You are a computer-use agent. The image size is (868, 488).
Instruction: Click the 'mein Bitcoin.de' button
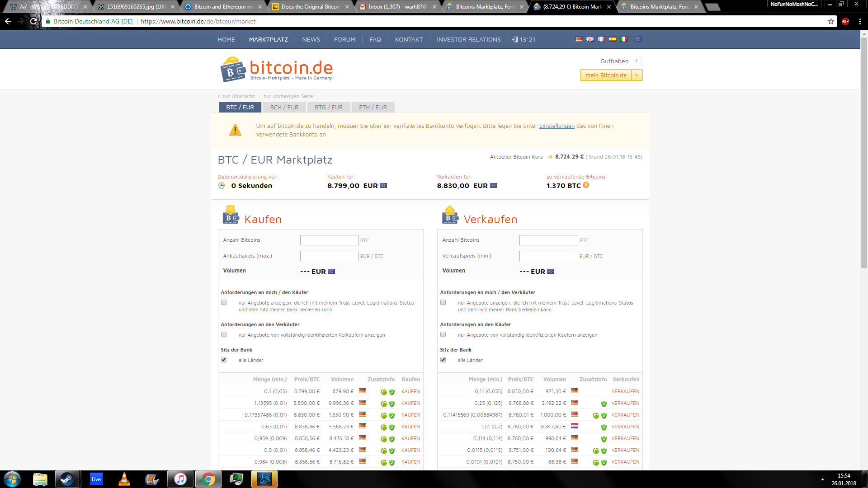[606, 75]
